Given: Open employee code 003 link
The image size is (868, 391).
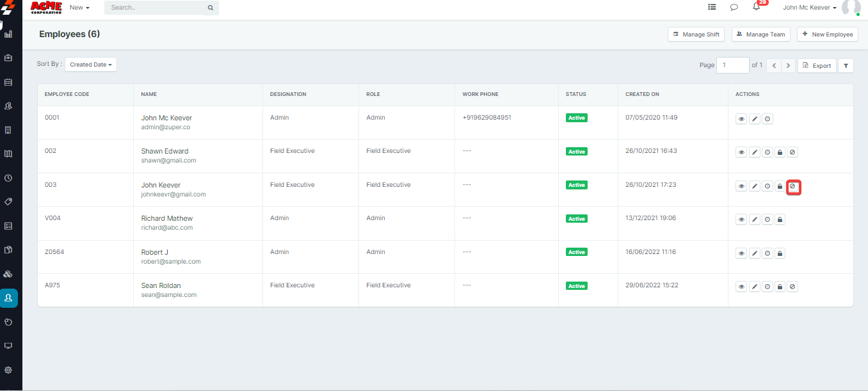Looking at the screenshot, I should point(51,185).
